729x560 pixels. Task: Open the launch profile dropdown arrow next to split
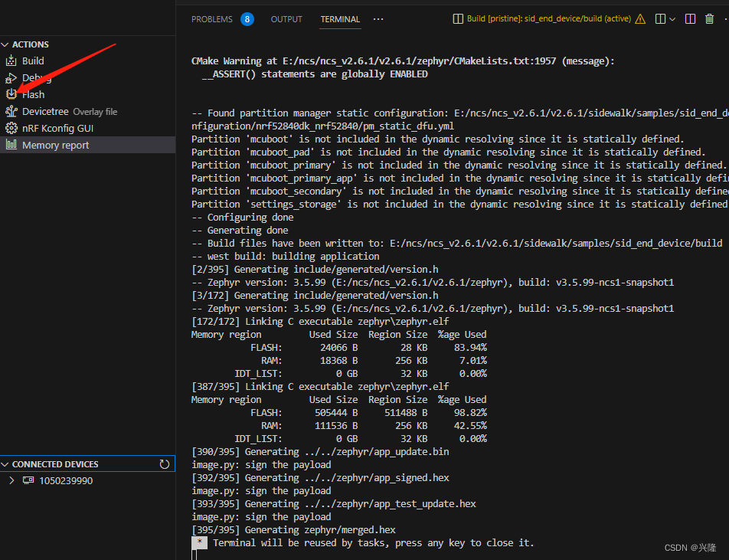point(672,20)
